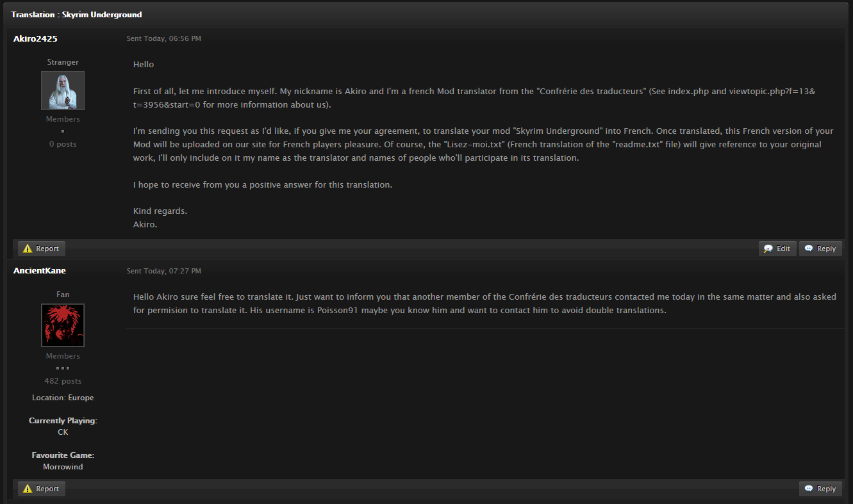Reply to AncientKane's message
This screenshot has height=504, width=853.
coord(820,489)
